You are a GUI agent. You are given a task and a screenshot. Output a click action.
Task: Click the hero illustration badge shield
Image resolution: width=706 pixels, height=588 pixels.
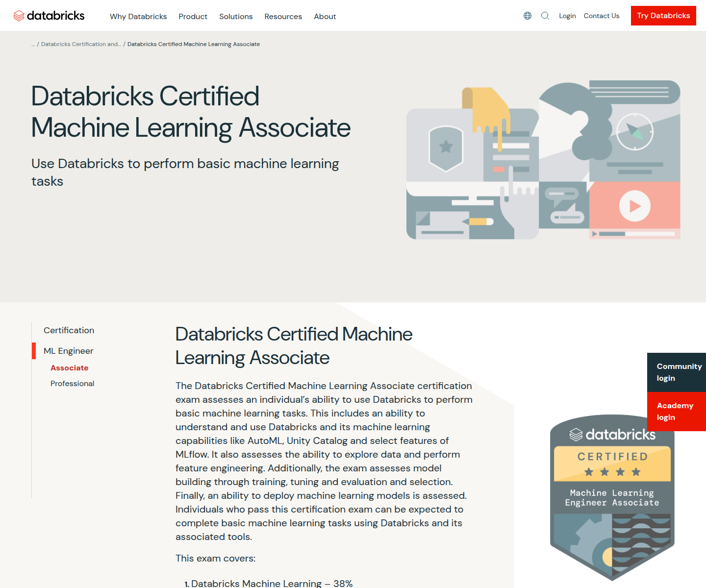[446, 148]
